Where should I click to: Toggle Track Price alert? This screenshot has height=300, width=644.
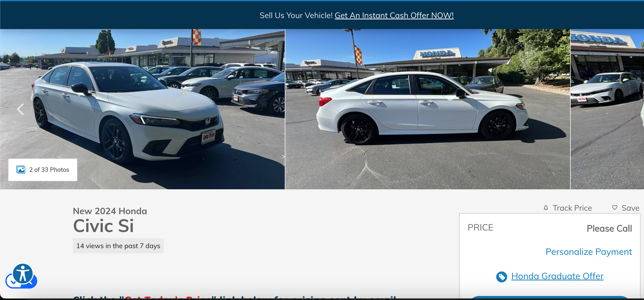pos(567,208)
